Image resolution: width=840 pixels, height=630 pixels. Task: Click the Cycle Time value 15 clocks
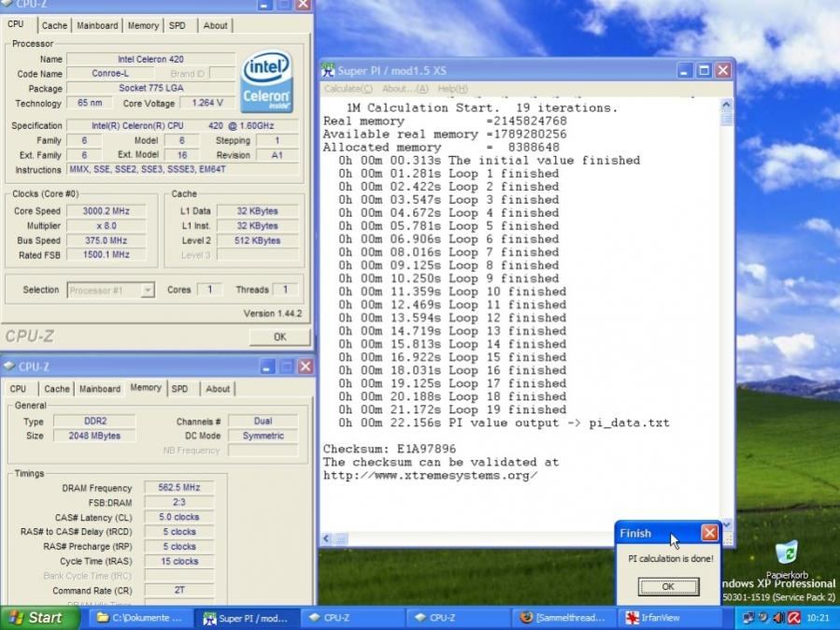(x=178, y=562)
